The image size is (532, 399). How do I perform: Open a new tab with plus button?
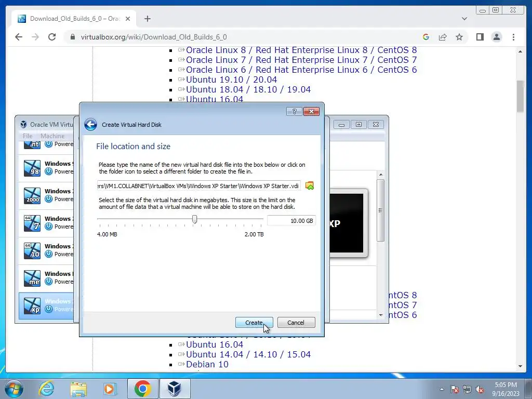point(147,19)
